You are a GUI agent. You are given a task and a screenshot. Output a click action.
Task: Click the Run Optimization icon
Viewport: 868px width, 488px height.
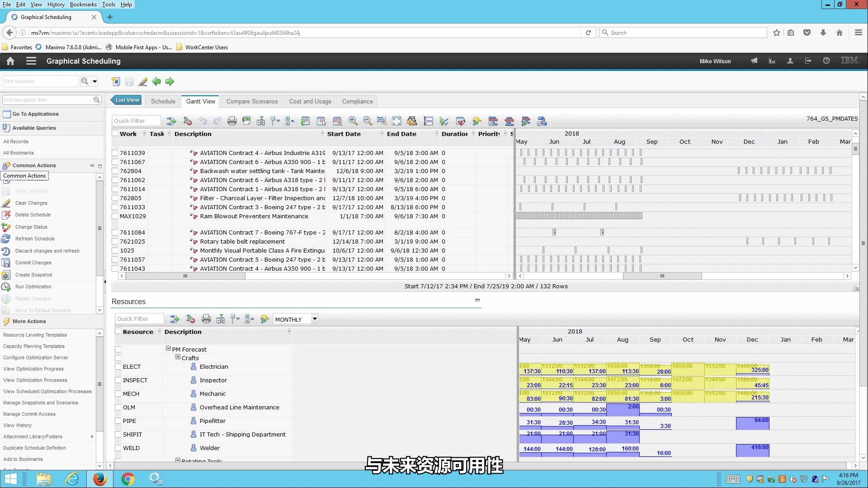point(7,286)
